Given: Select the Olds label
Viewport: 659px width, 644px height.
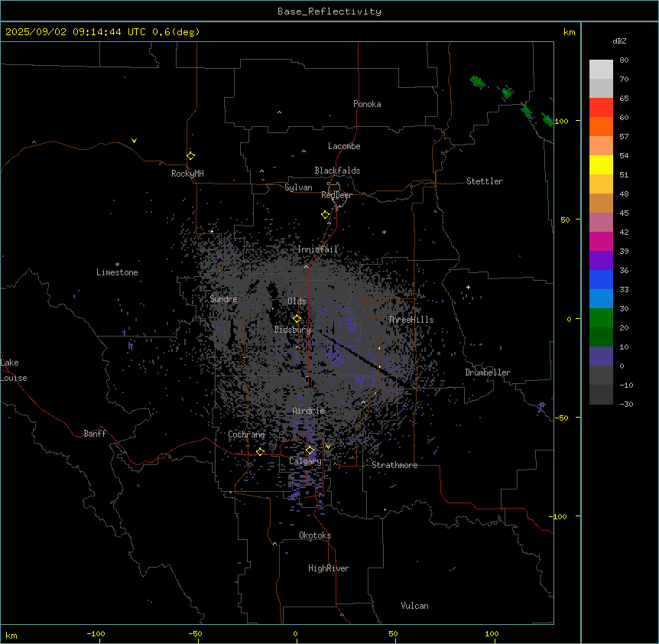Looking at the screenshot, I should coord(297,301).
